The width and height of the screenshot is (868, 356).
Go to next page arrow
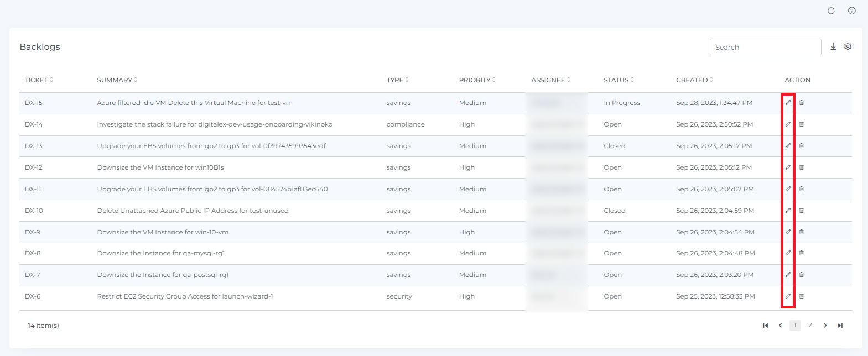point(825,326)
